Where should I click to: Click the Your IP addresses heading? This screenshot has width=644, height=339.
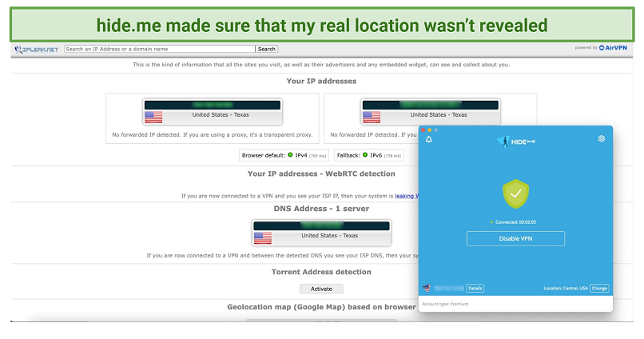pyautogui.click(x=321, y=81)
